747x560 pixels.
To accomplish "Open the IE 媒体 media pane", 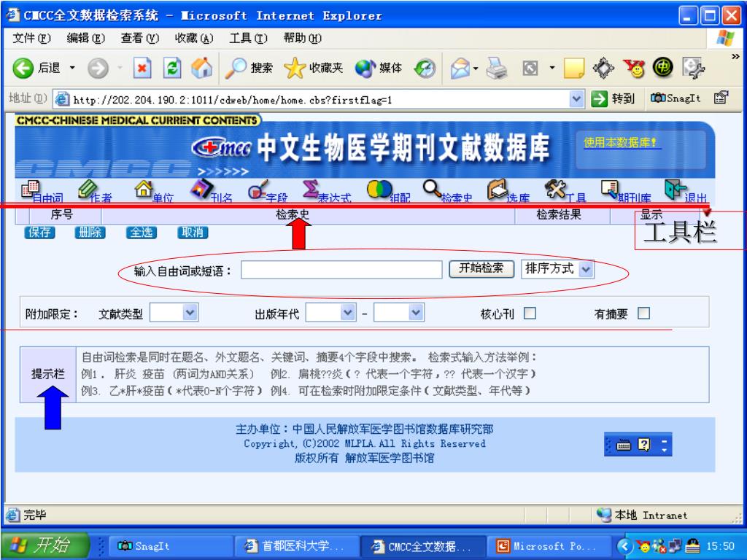I will click(379, 68).
